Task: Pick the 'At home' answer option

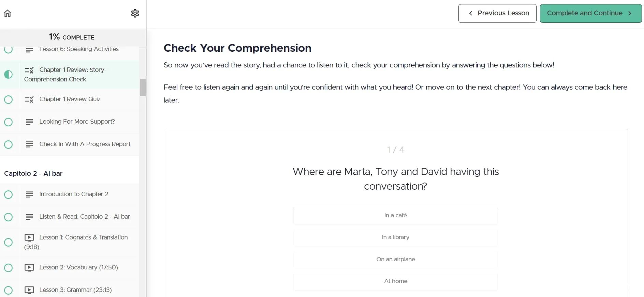Action: 395,281
